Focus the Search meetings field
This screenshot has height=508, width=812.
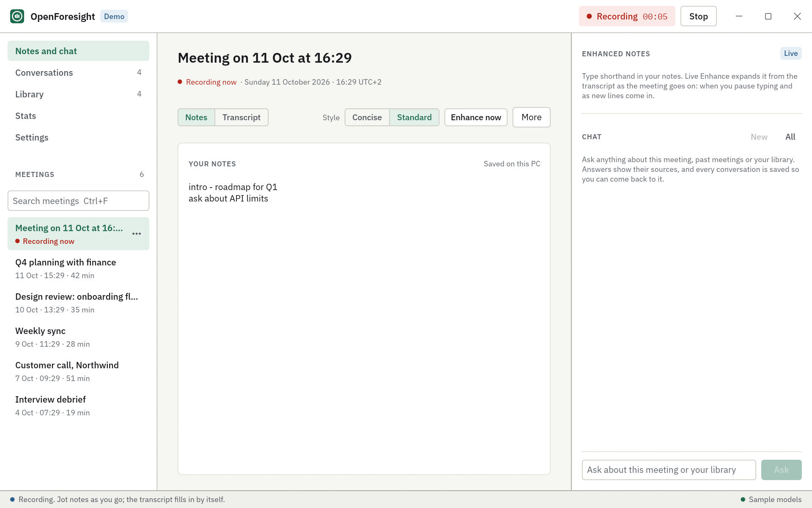click(x=78, y=201)
